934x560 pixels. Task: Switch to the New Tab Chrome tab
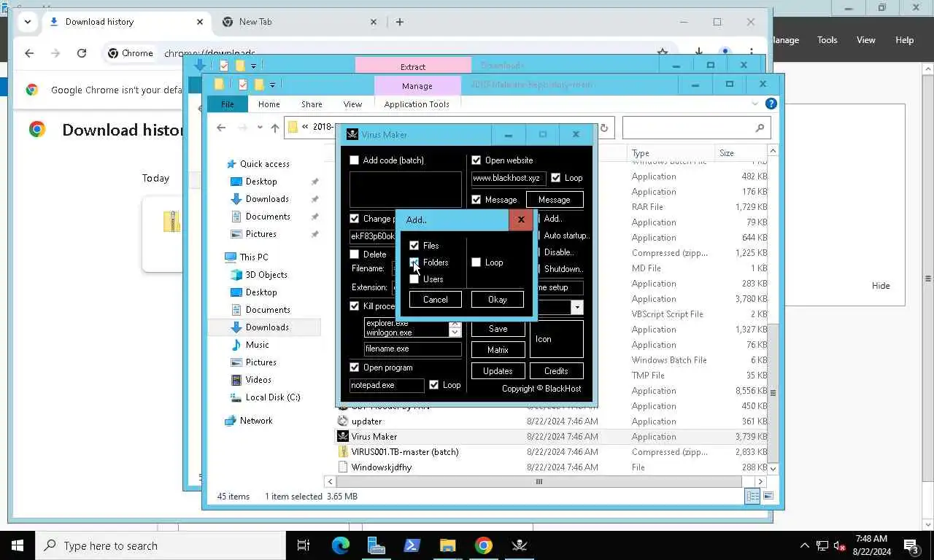299,22
